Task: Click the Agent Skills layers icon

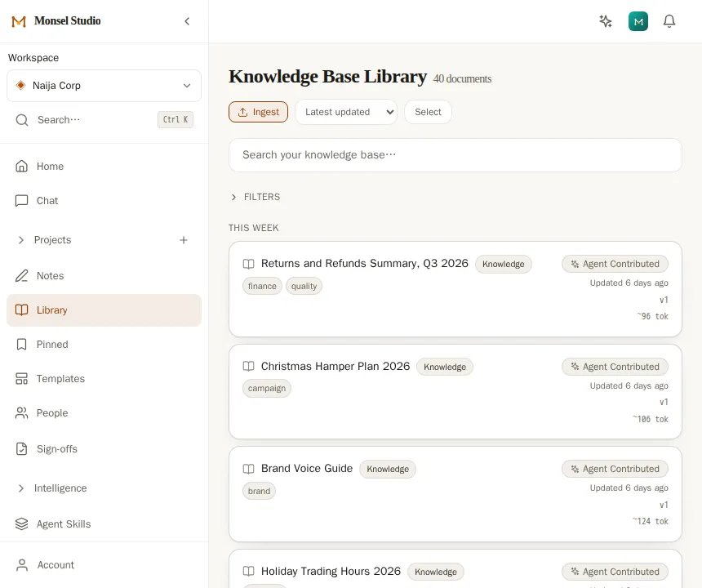Action: pyautogui.click(x=21, y=524)
